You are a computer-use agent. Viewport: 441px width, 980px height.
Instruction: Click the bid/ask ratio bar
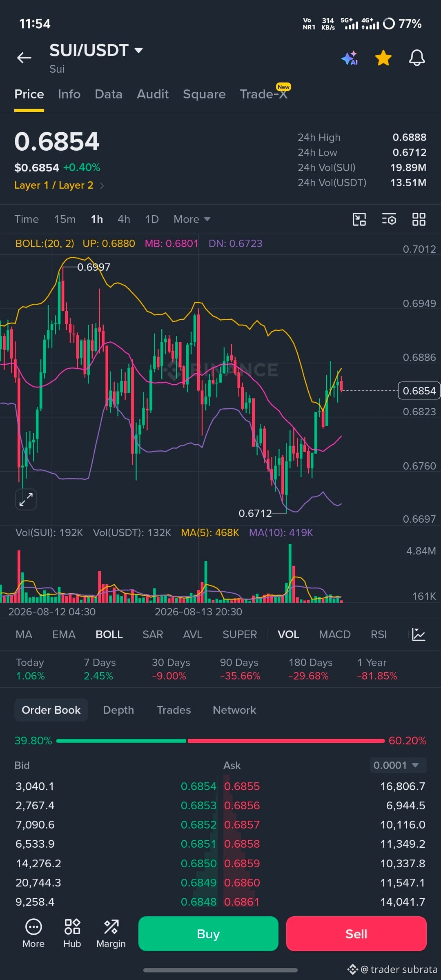220,741
